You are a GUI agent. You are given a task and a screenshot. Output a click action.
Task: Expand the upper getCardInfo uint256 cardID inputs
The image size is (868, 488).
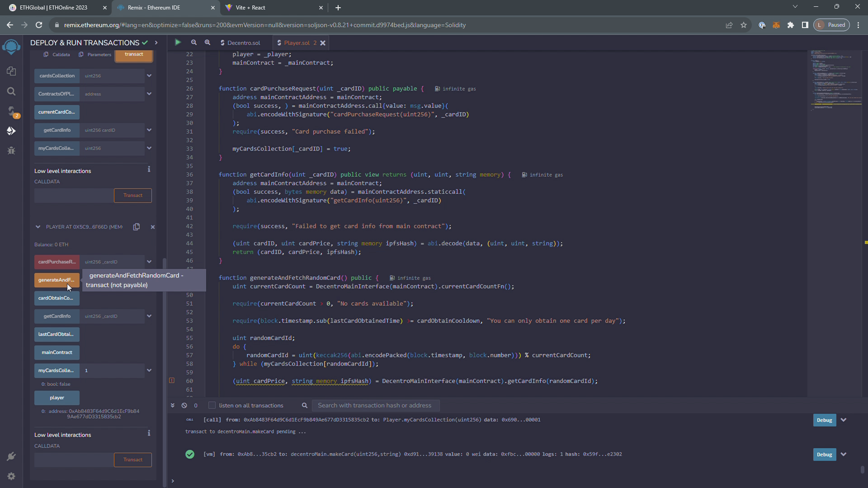[149, 130]
